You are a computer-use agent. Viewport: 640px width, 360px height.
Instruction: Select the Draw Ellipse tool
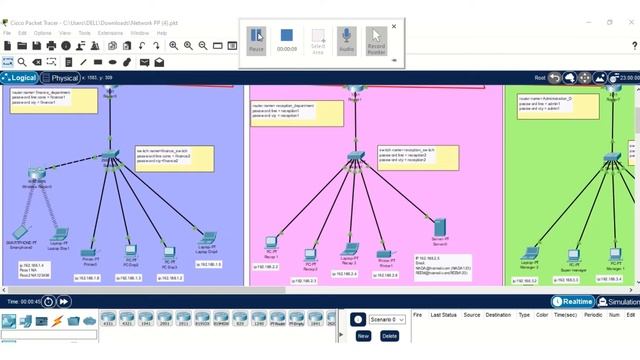(113, 62)
